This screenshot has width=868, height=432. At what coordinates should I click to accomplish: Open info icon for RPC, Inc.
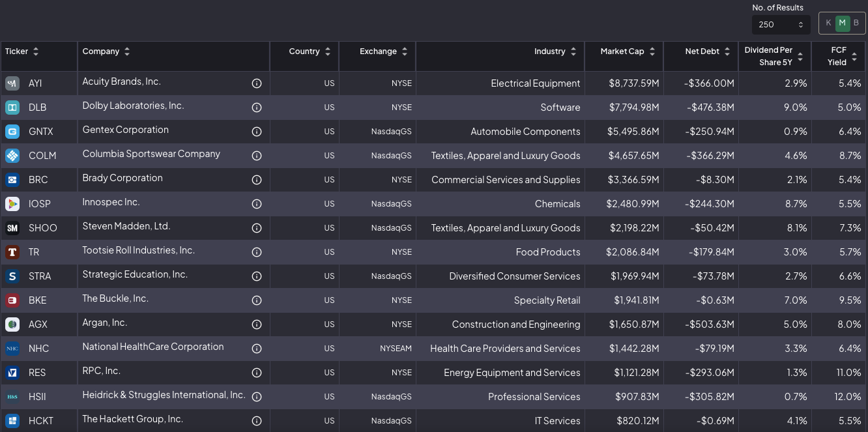(x=257, y=373)
